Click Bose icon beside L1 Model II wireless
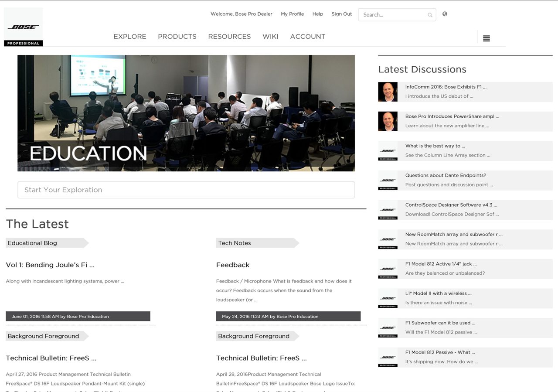The height and width of the screenshot is (392, 558). point(388,298)
